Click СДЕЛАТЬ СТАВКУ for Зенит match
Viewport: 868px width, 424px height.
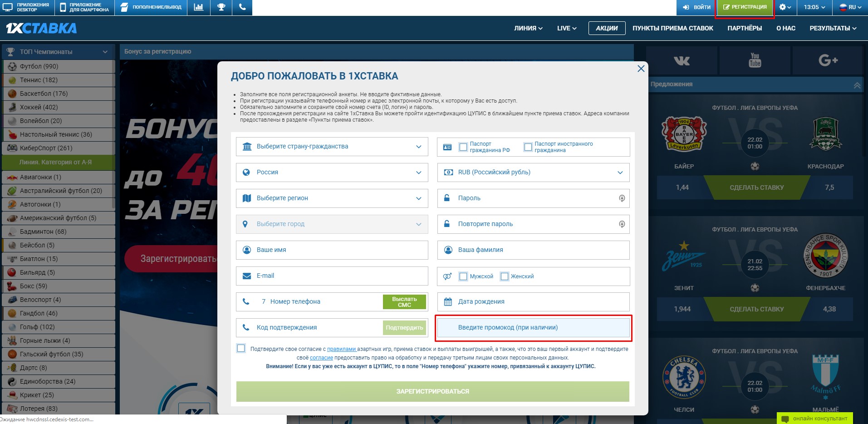point(756,309)
